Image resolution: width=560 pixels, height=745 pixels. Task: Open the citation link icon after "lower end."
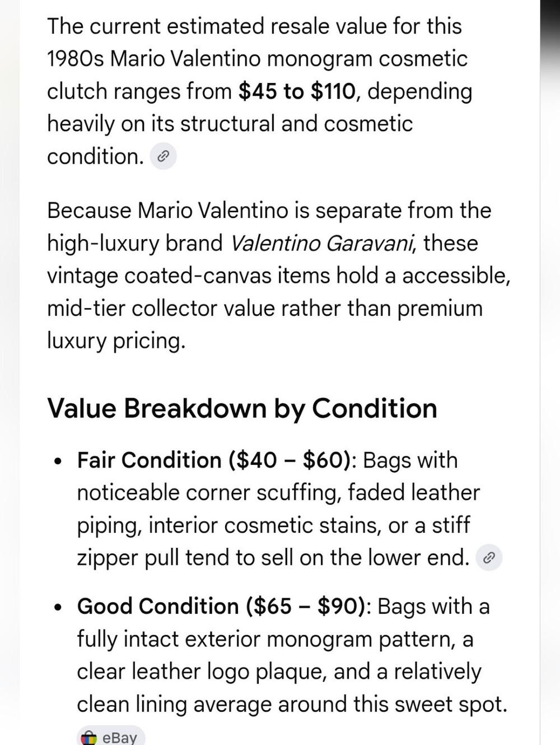click(x=489, y=557)
